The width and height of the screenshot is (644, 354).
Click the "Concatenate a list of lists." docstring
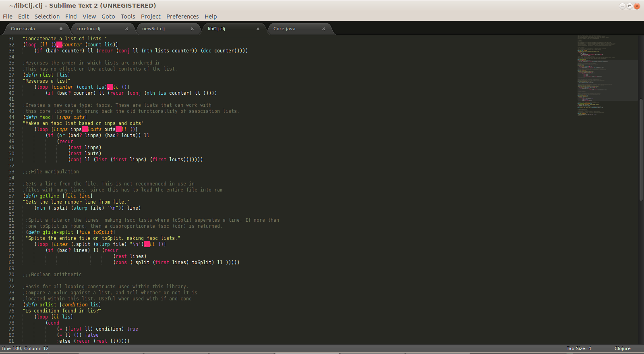(x=65, y=39)
